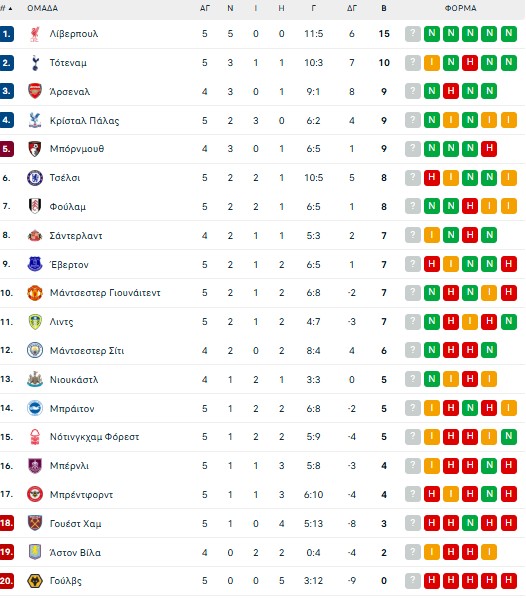Viewport: 526px width, 598px height.
Task: Open the Κρίσταλ Πάλας team link
Action: [x=84, y=121]
